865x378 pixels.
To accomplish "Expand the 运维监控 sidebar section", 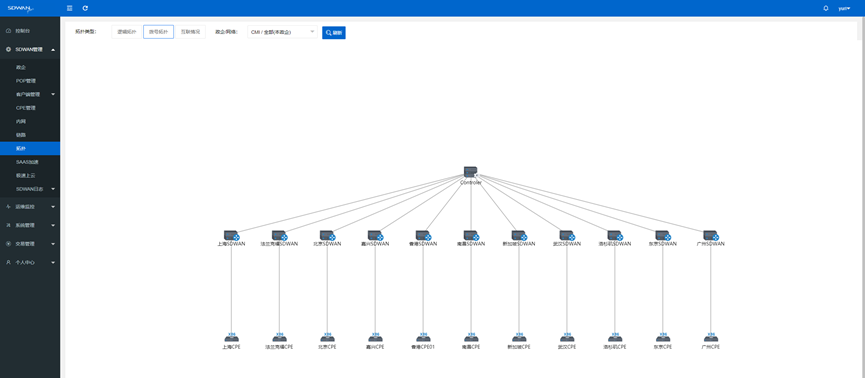I will (30, 206).
